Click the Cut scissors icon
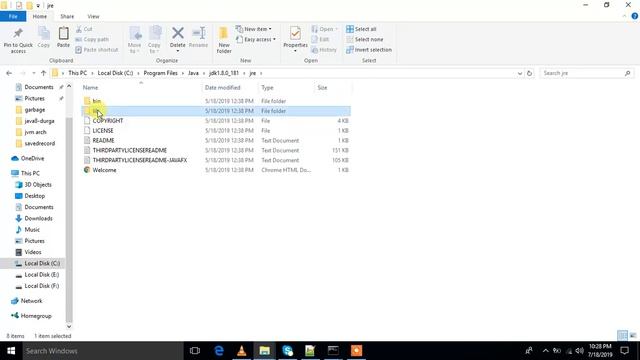 (x=79, y=29)
